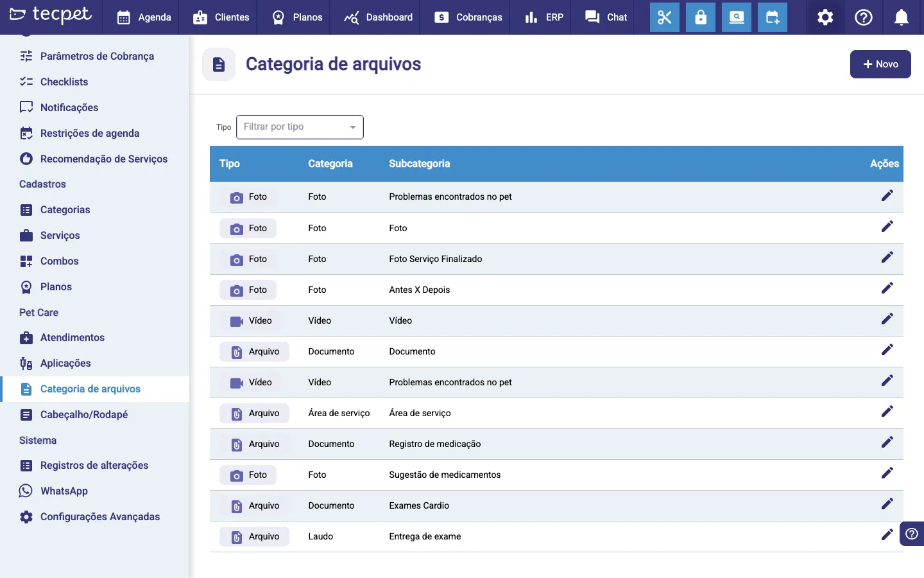Viewport: 924px width, 578px height.
Task: Open the Agenda menu
Action: point(144,17)
